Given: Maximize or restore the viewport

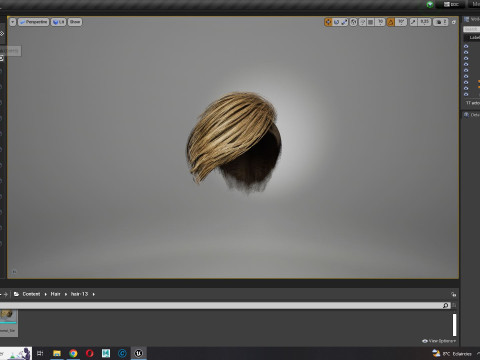Looking at the screenshot, I should [x=454, y=22].
